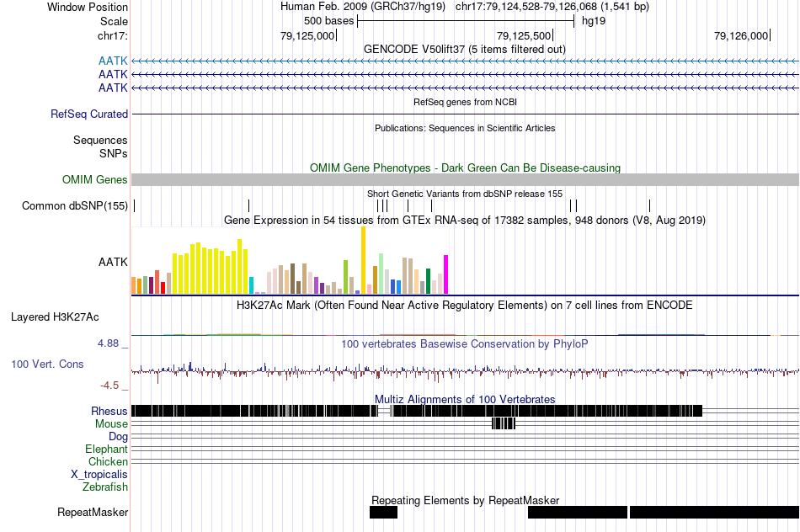The height and width of the screenshot is (532, 800).
Task: Select the X_tropicalis alignment label
Action: click(x=99, y=475)
